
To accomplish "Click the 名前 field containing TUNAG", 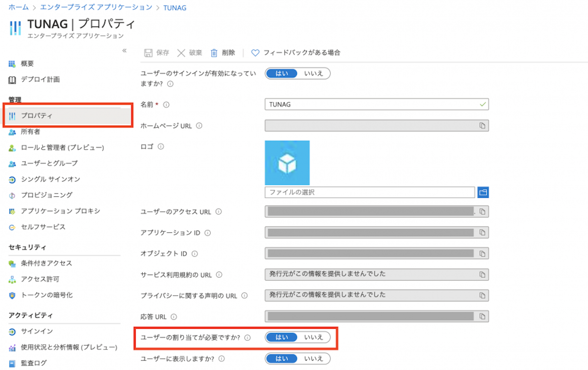I will (376, 104).
